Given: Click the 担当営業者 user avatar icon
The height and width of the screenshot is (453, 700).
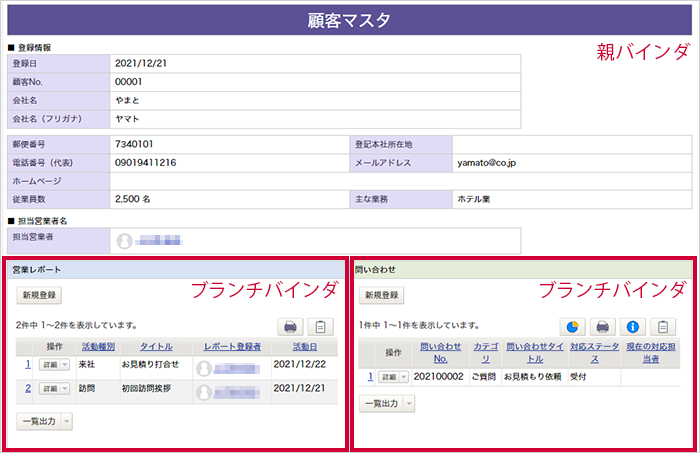Looking at the screenshot, I should [x=125, y=241].
